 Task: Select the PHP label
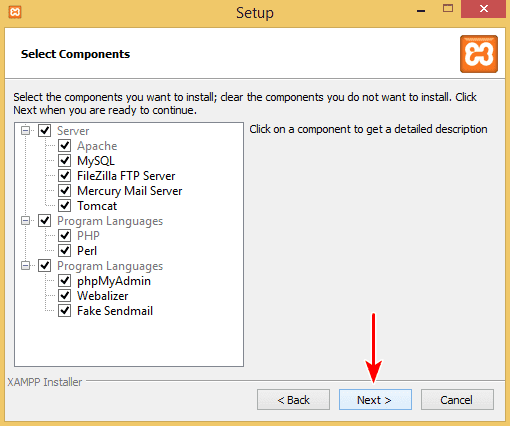[x=88, y=236]
